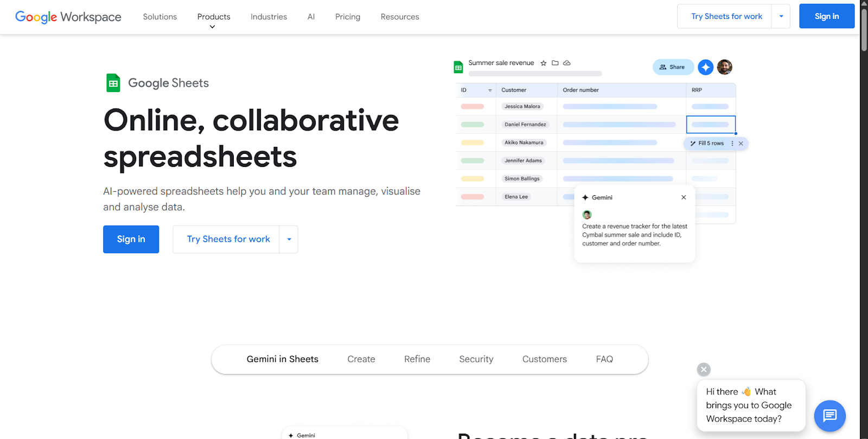Switch to the Customers tab

[545, 359]
